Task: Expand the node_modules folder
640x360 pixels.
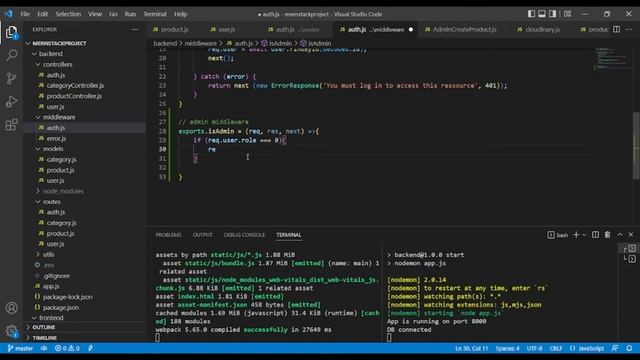Action: coord(63,191)
